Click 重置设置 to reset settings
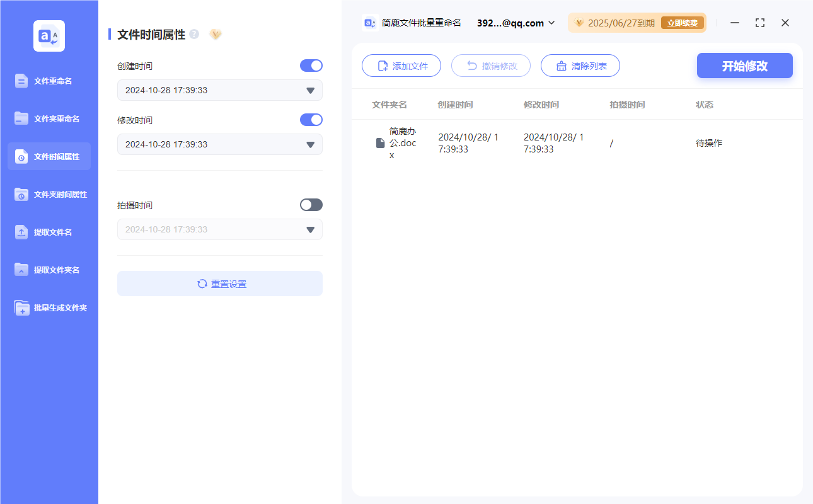 click(219, 283)
